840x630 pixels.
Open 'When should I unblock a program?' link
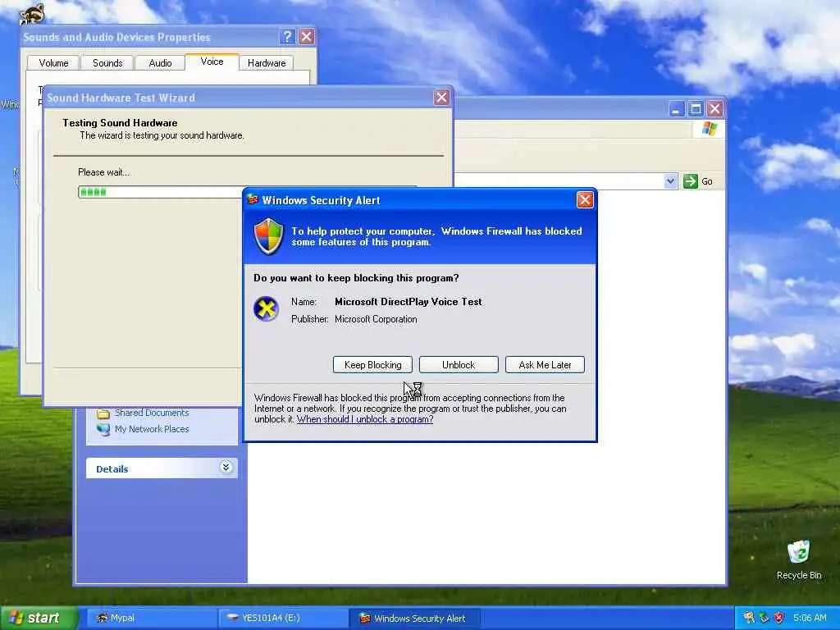click(x=365, y=419)
